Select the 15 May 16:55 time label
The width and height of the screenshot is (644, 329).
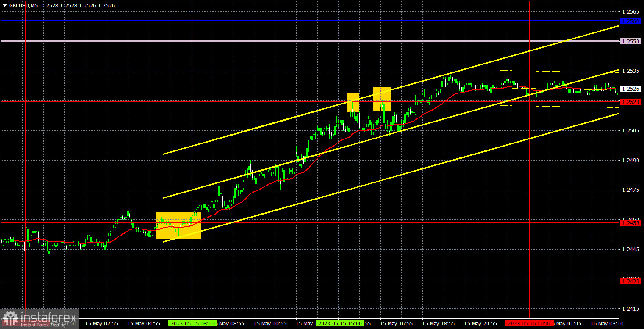coord(397,323)
